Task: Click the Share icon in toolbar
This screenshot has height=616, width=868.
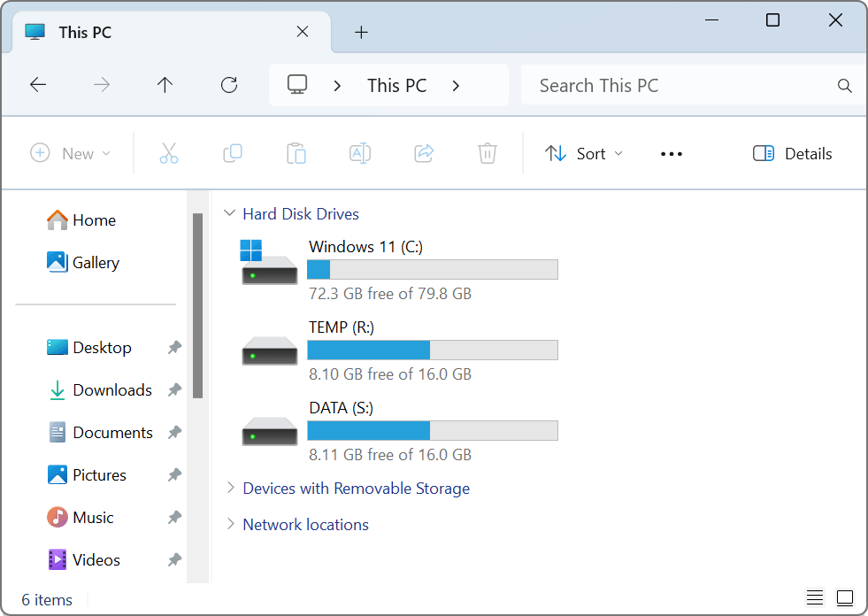Action: click(424, 153)
